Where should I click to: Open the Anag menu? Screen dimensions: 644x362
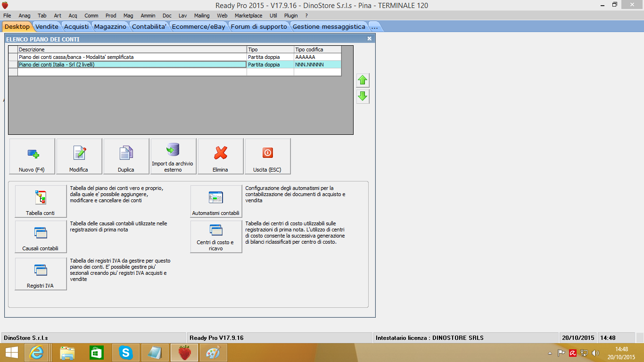click(x=25, y=16)
